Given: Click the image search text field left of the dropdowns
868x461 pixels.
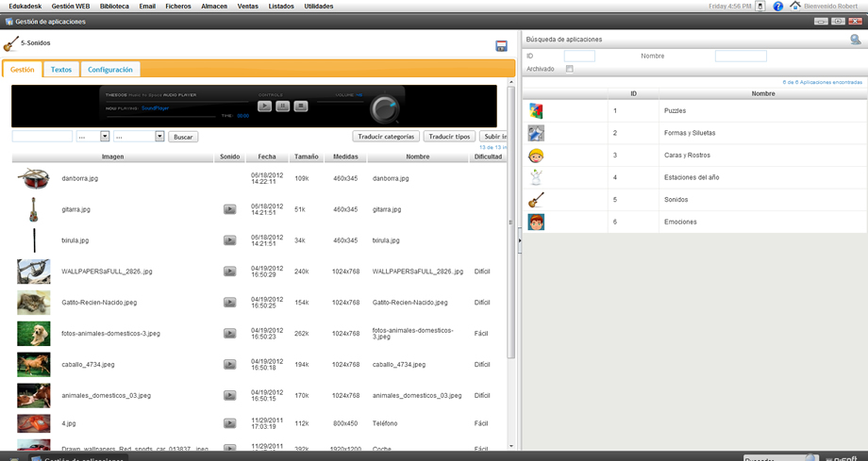Looking at the screenshot, I should click(42, 136).
